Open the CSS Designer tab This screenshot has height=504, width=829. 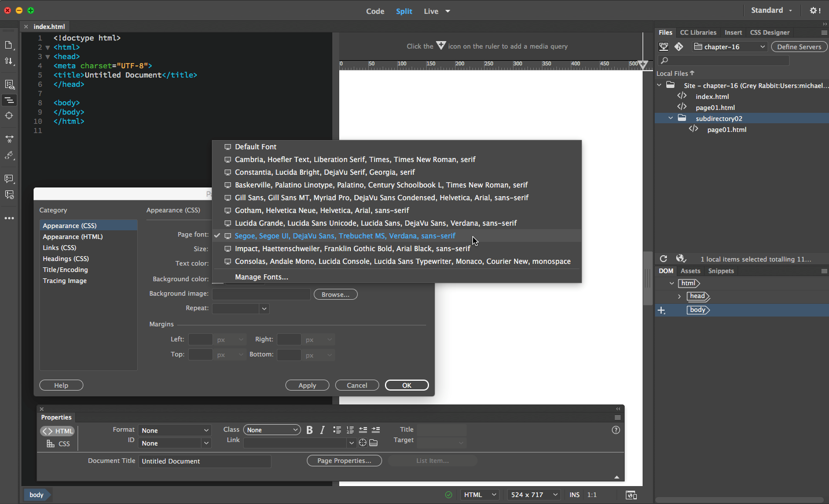coord(769,32)
